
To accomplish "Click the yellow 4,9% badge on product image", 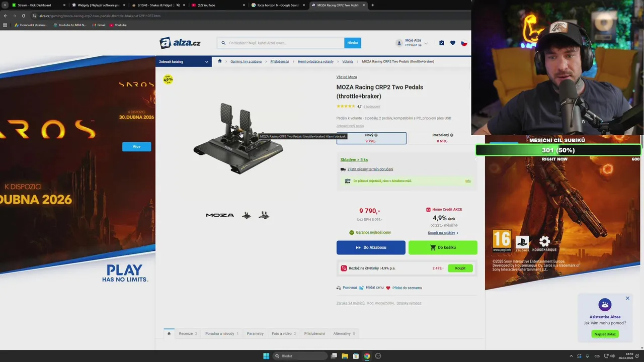I will 168,79.
